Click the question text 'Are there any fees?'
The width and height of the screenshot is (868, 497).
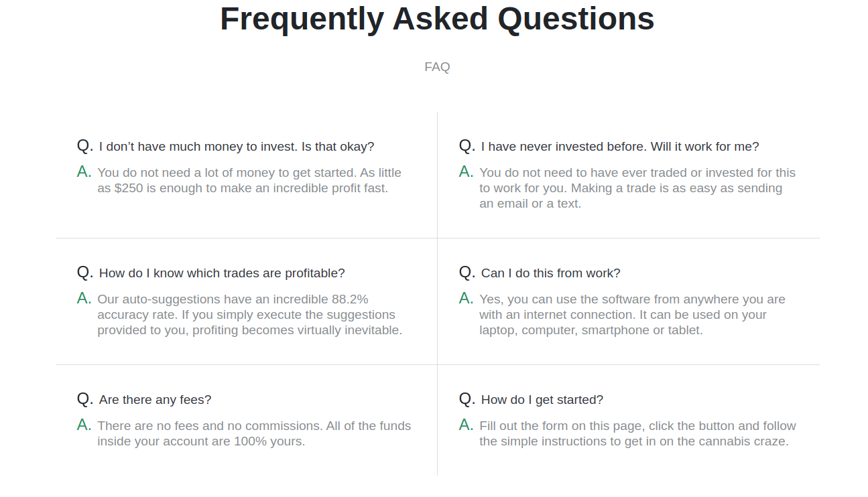155,400
